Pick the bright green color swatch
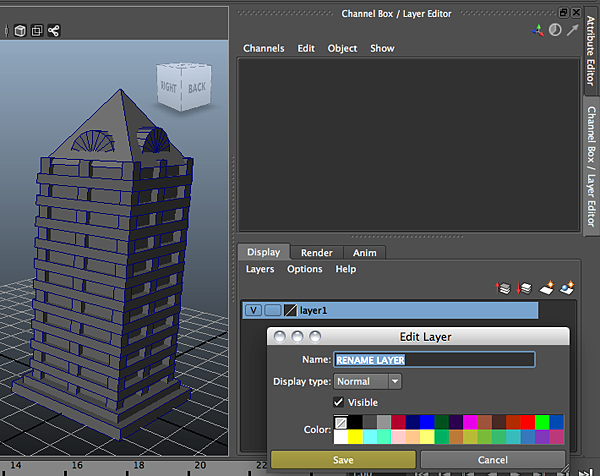Image resolution: width=600 pixels, height=476 pixels. [x=542, y=422]
